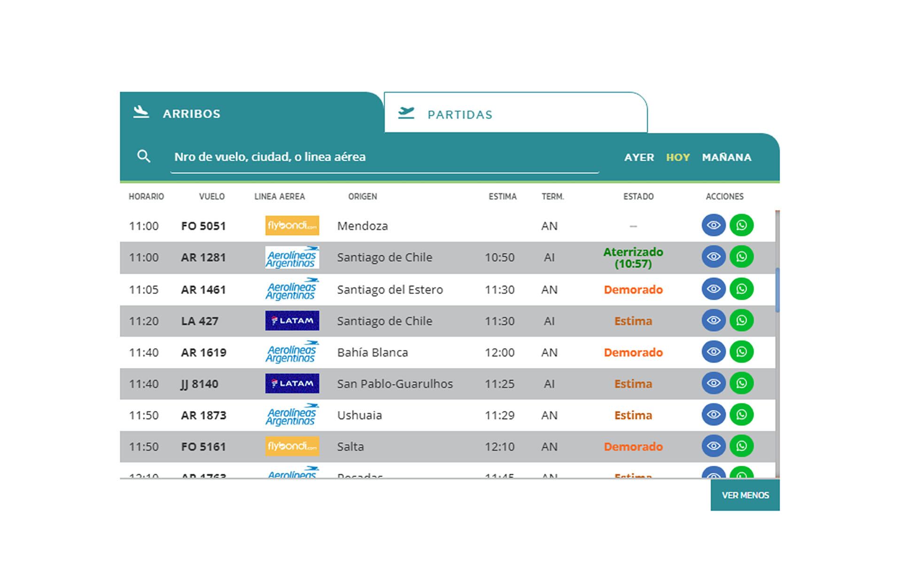Share flight LA 427 via WhatsApp
902x588 pixels.
pos(741,320)
